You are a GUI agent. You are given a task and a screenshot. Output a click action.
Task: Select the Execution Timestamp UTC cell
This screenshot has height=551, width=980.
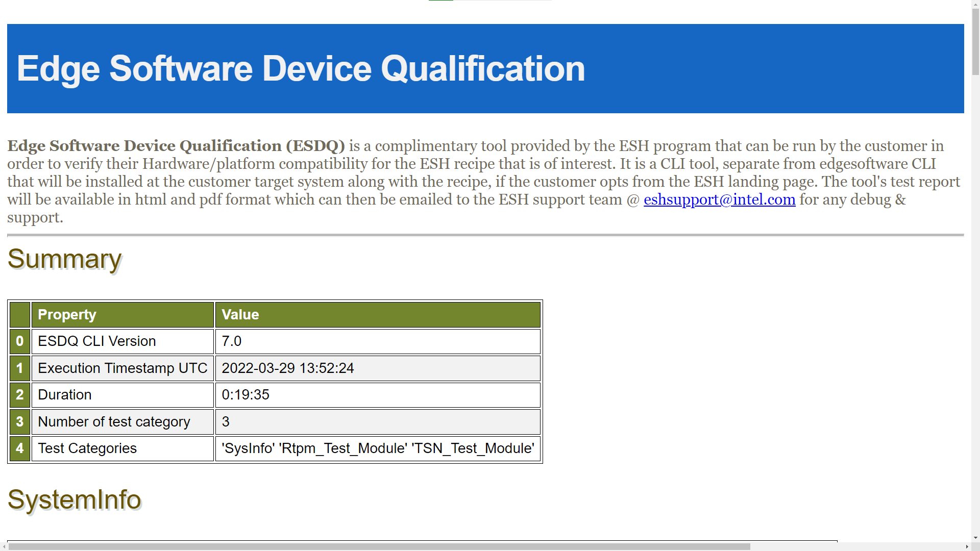pyautogui.click(x=122, y=368)
